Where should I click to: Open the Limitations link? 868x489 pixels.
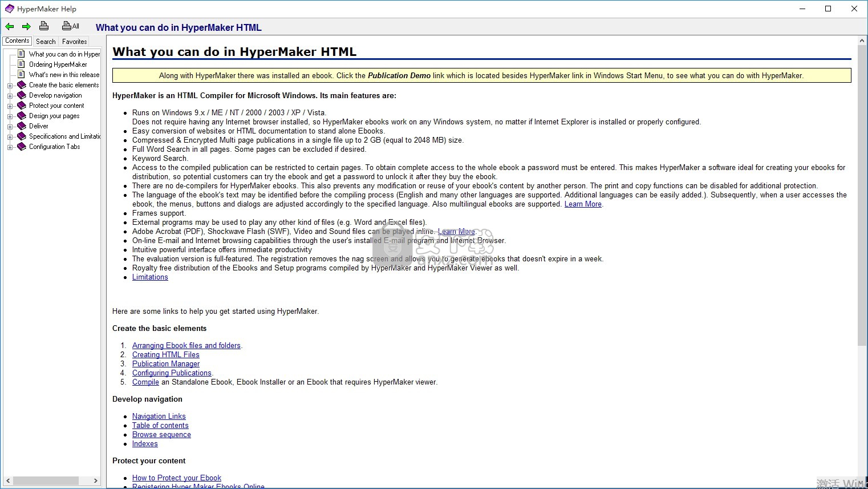150,277
